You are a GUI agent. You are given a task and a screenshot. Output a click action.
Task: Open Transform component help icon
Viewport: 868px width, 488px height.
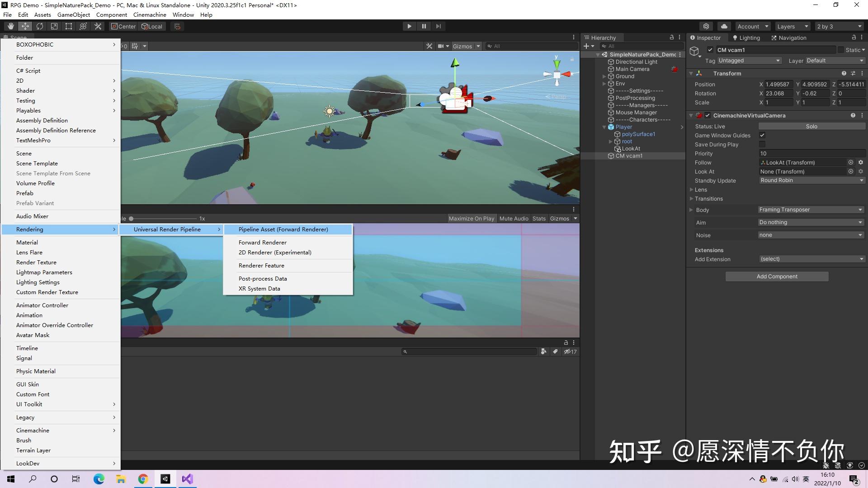[844, 73]
